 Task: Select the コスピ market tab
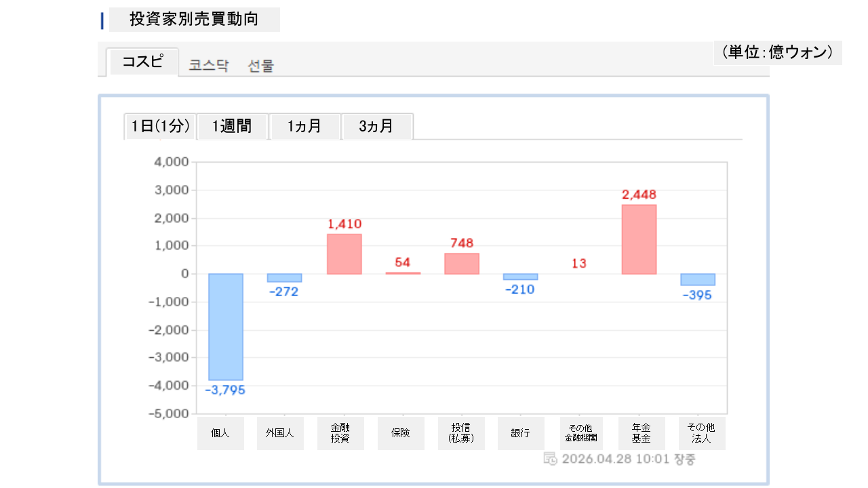pos(142,62)
